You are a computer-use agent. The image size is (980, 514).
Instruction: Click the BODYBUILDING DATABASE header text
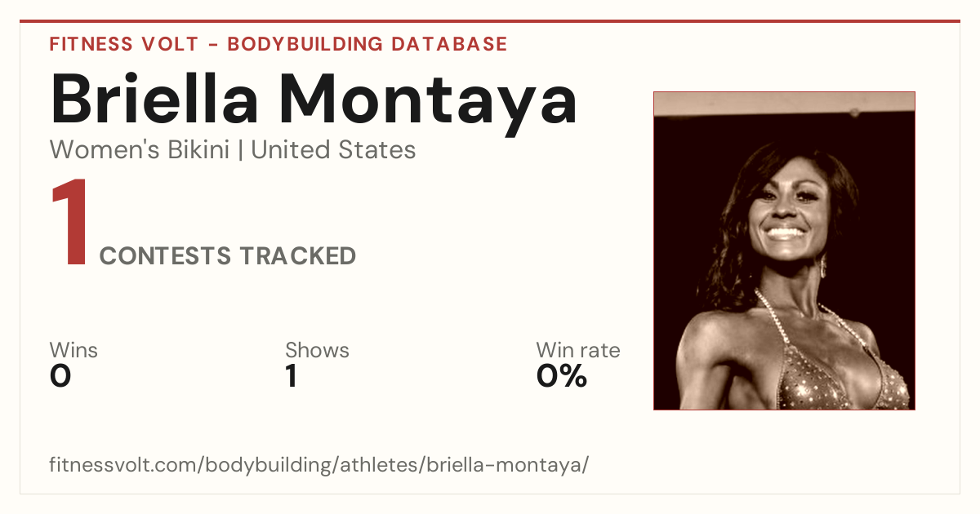click(x=367, y=44)
